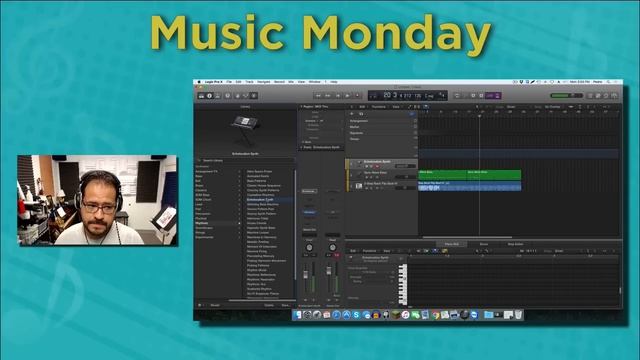Viewport: 640px width, 360px height.
Task: Click the Search Library field
Action: (245, 160)
